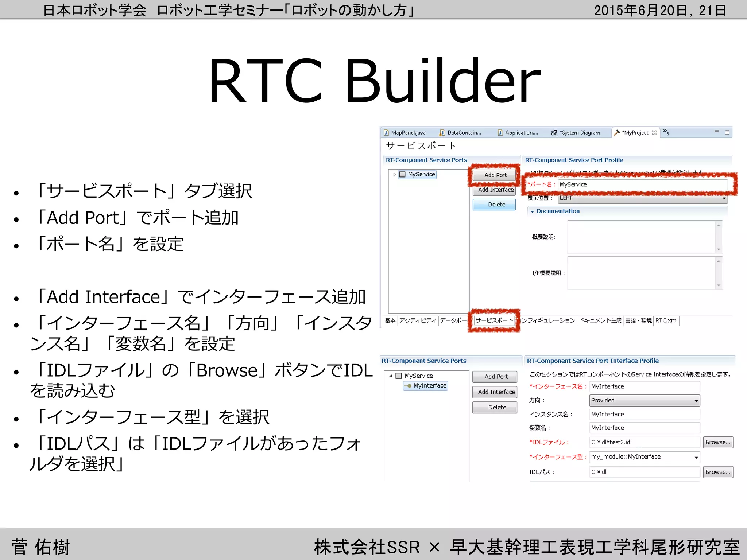
Task: Select the MyInterface lollipop icon
Action: [408, 386]
